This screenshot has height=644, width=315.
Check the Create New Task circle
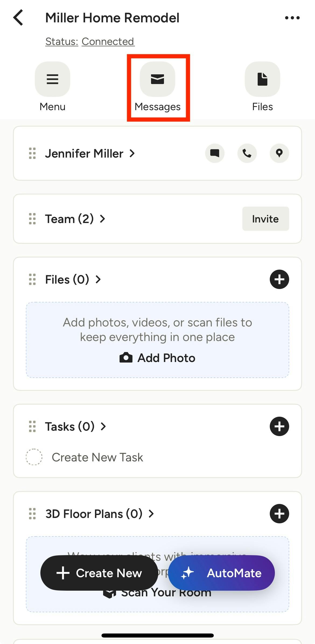[x=34, y=457]
